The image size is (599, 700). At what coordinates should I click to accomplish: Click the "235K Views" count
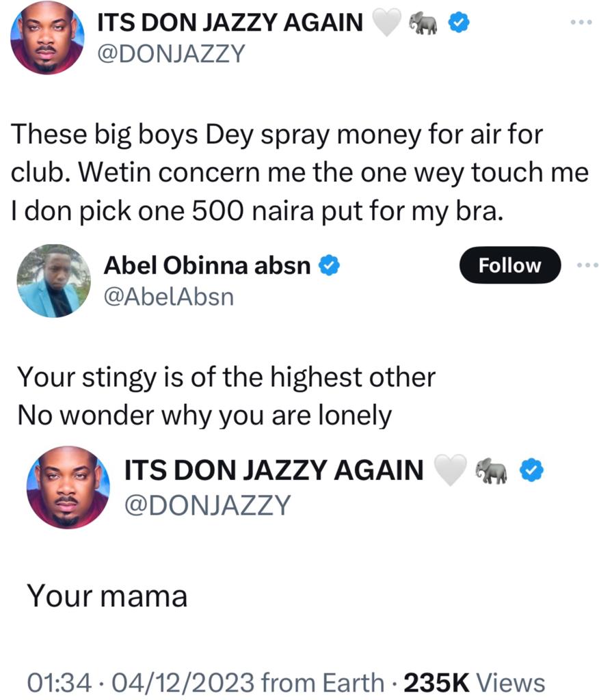point(475,682)
